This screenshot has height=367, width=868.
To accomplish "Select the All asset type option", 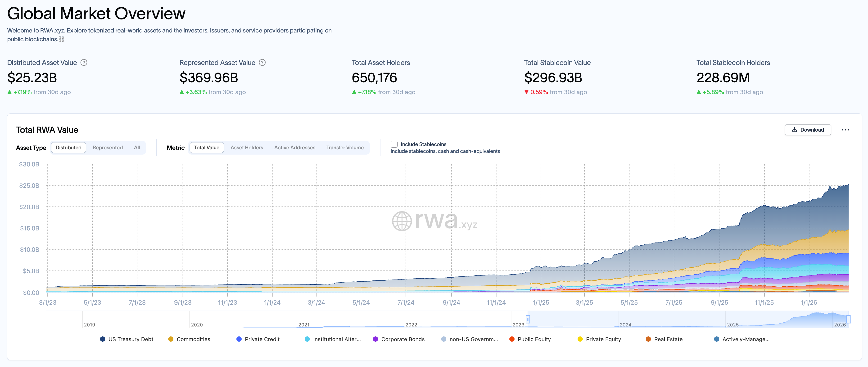I will pyautogui.click(x=137, y=148).
